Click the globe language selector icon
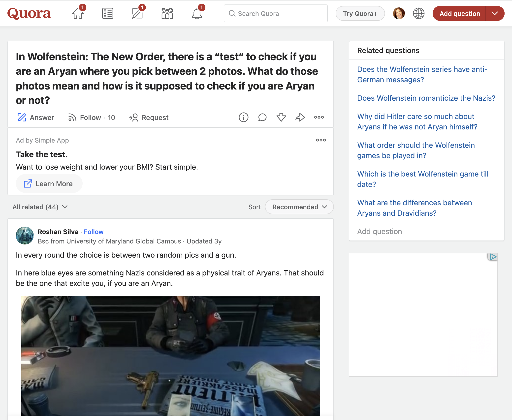The height and width of the screenshot is (420, 512). click(419, 13)
